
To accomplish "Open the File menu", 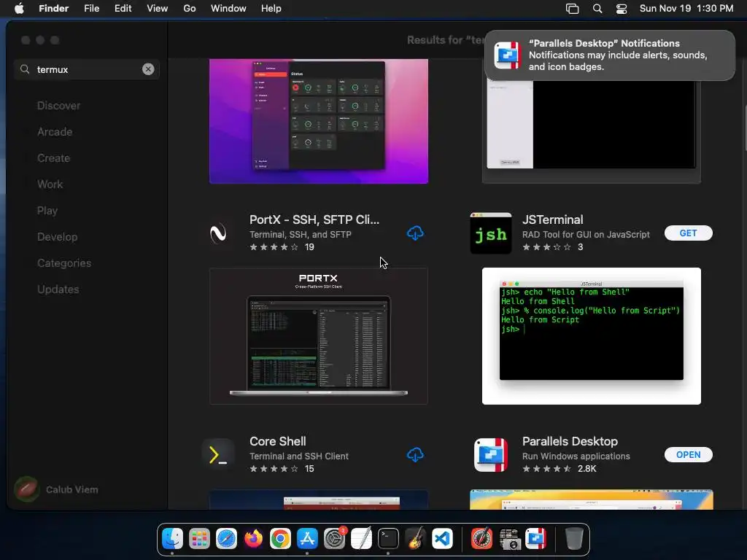I will (x=91, y=9).
